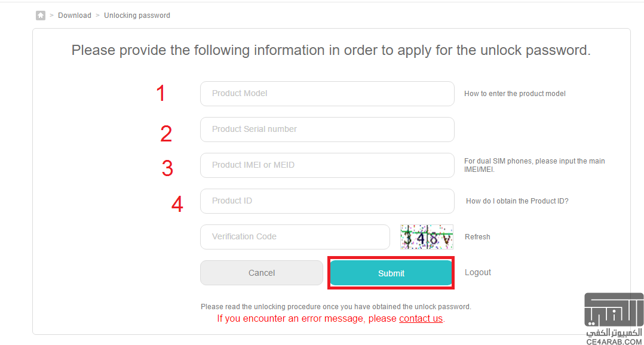644x345 pixels.
Task: Open the contact us link
Action: click(421, 319)
